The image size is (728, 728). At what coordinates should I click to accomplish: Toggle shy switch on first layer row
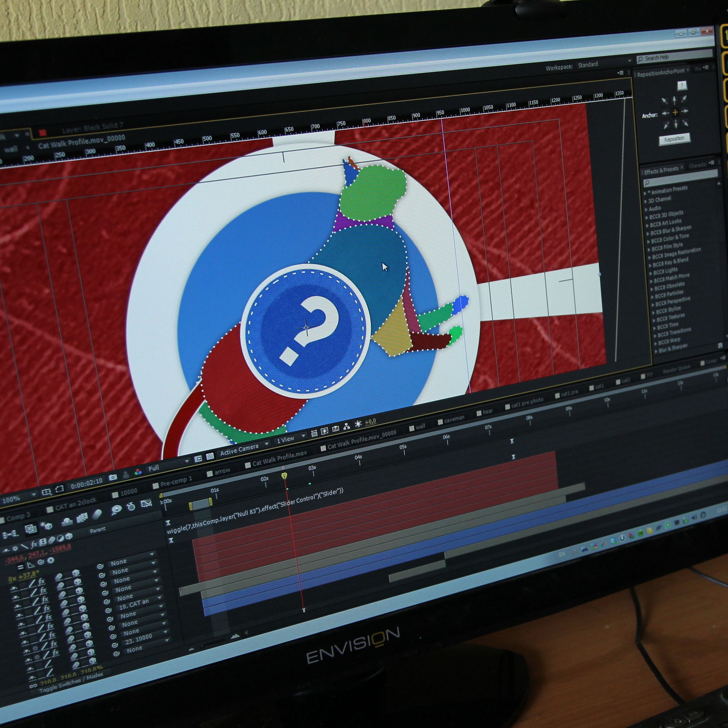click(14, 588)
